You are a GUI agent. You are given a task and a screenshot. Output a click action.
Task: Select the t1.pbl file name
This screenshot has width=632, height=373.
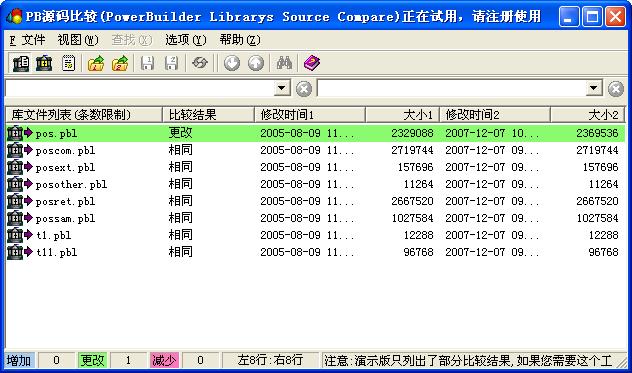pyautogui.click(x=54, y=235)
